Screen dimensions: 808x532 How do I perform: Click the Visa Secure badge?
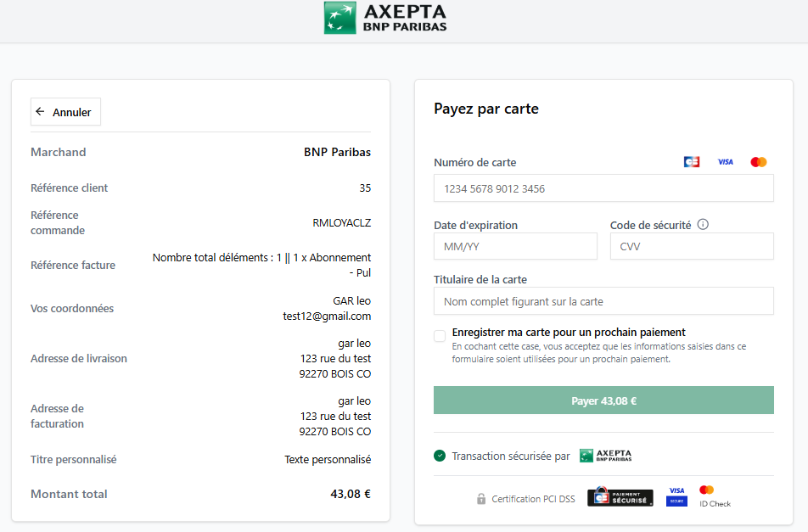pos(676,496)
